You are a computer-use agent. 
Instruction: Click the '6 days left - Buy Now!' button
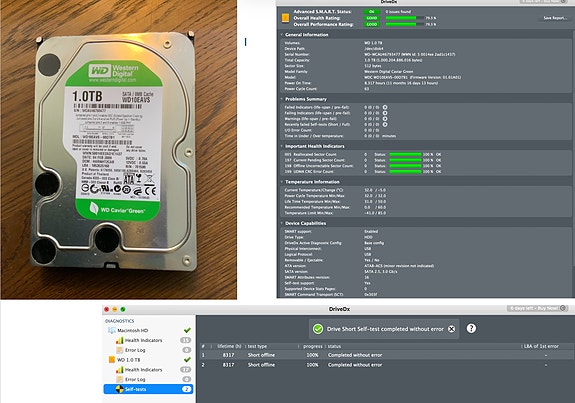click(x=537, y=308)
